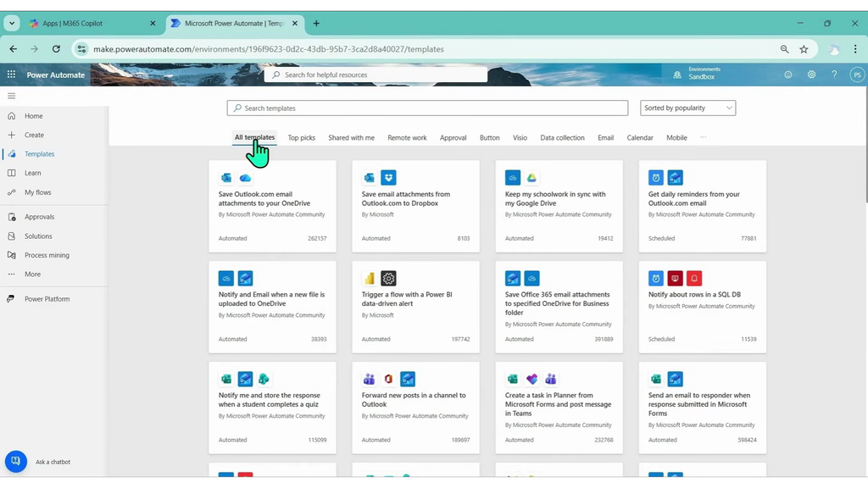This screenshot has width=868, height=488.
Task: Bookmark this page with star icon
Action: pos(804,49)
